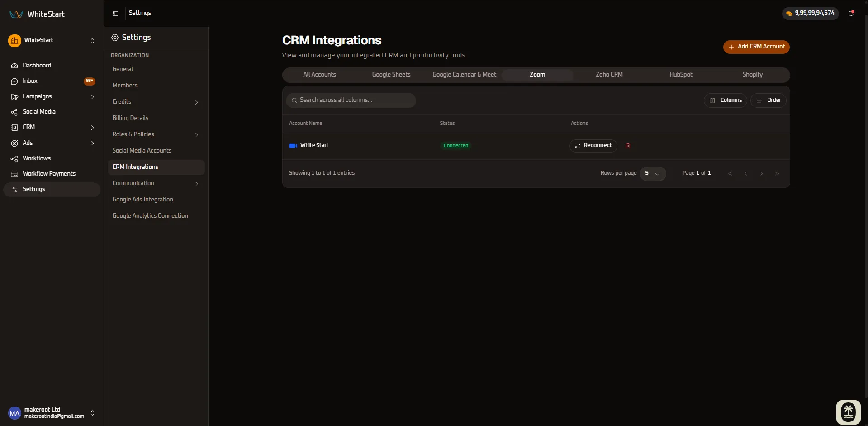The width and height of the screenshot is (868, 426).
Task: Click the Inbox sidebar icon
Action: (x=14, y=81)
